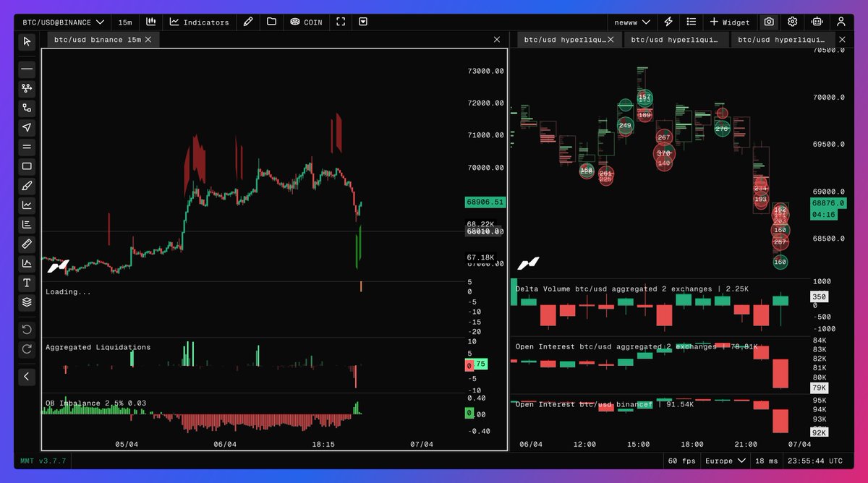Close the btc/usd binance 15m tab
The width and height of the screenshot is (868, 483).
(x=148, y=40)
